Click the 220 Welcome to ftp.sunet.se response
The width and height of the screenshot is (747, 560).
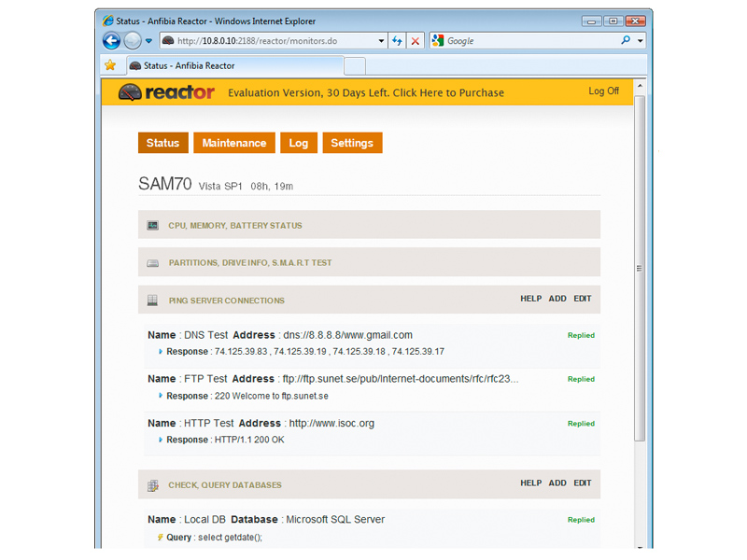pyautogui.click(x=272, y=396)
